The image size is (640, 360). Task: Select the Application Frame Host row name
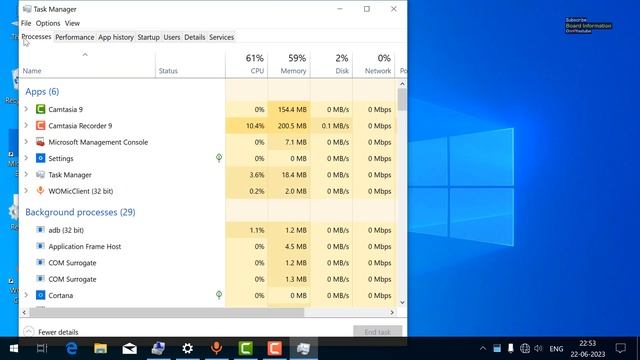pos(85,247)
